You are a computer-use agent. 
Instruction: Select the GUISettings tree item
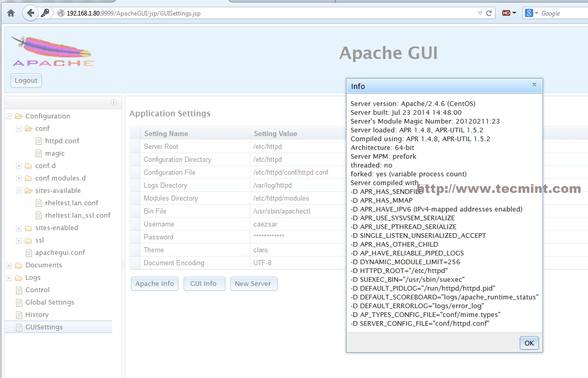(44, 327)
